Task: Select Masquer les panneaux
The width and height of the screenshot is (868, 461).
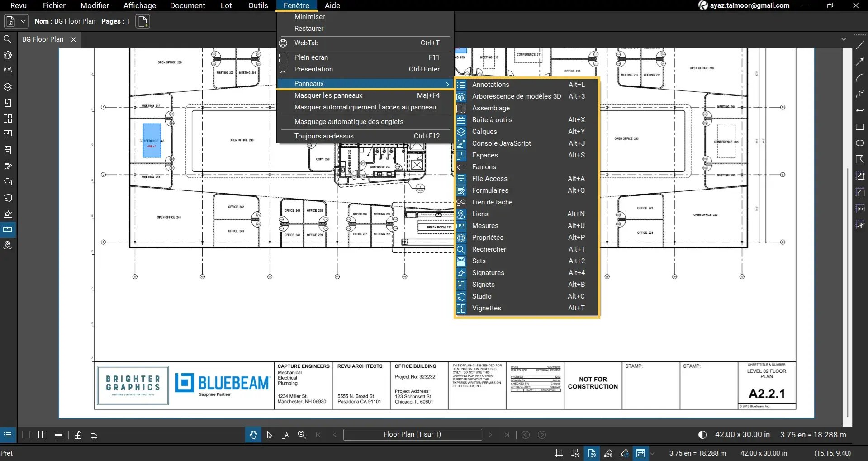Action: tap(329, 95)
